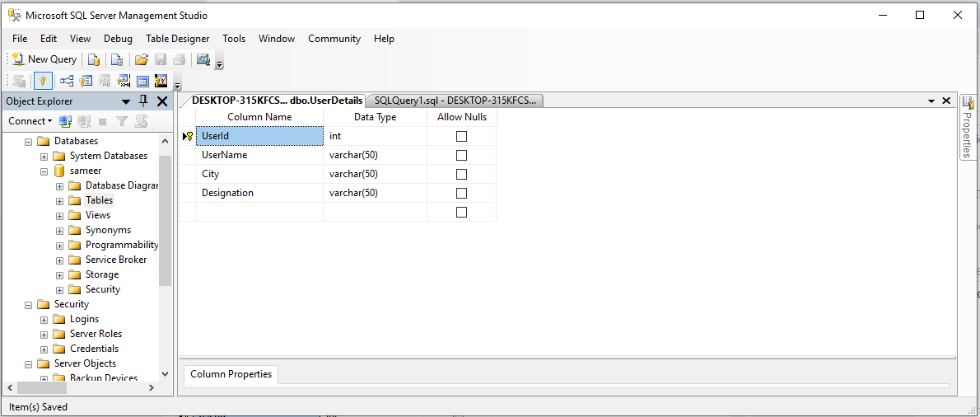Image resolution: width=980 pixels, height=417 pixels.
Task: Open the Tools menu
Action: click(x=234, y=39)
